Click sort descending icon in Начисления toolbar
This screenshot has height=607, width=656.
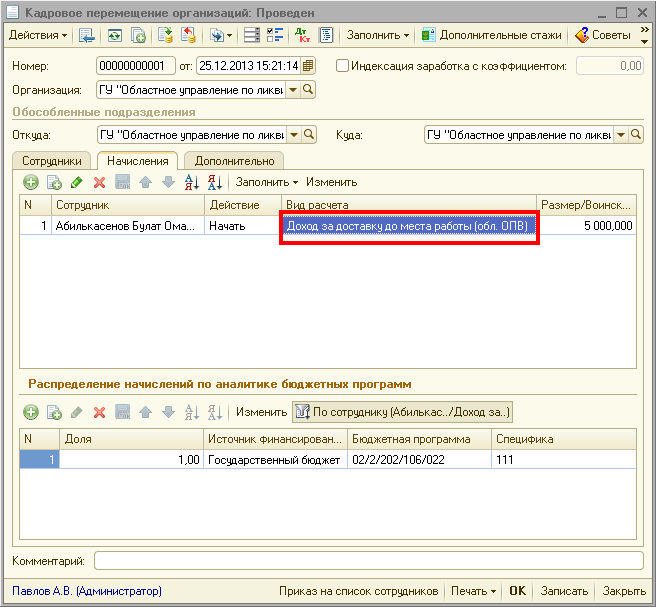pyautogui.click(x=215, y=182)
